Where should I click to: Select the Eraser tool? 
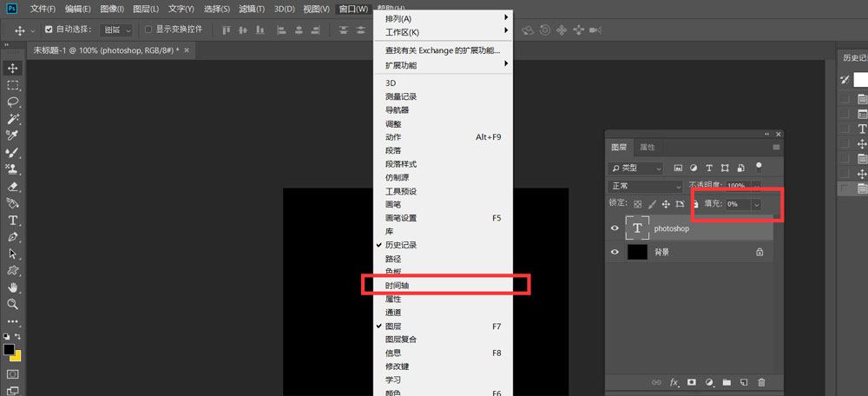coord(12,186)
